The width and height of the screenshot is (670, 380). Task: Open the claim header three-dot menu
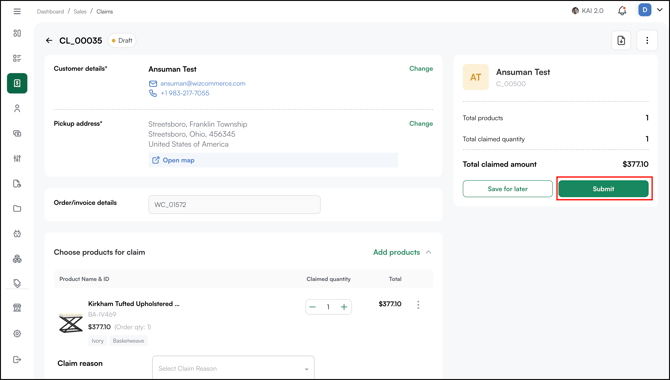[647, 41]
